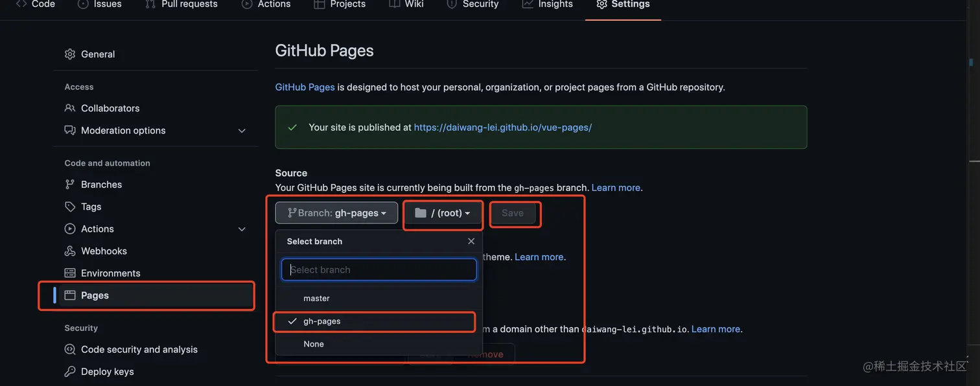Click the sidebar Actions play icon
This screenshot has height=386, width=980.
[70, 229]
